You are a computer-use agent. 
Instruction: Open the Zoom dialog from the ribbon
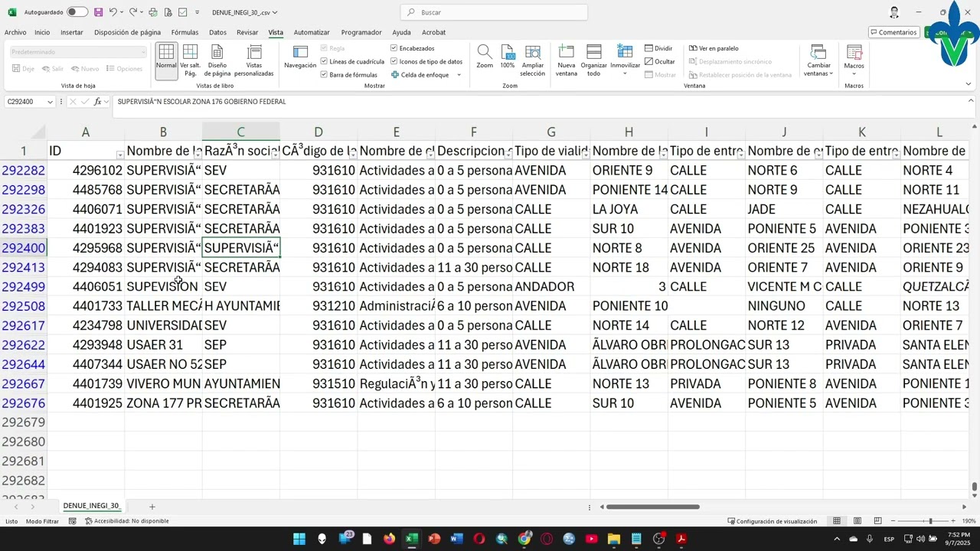[485, 57]
